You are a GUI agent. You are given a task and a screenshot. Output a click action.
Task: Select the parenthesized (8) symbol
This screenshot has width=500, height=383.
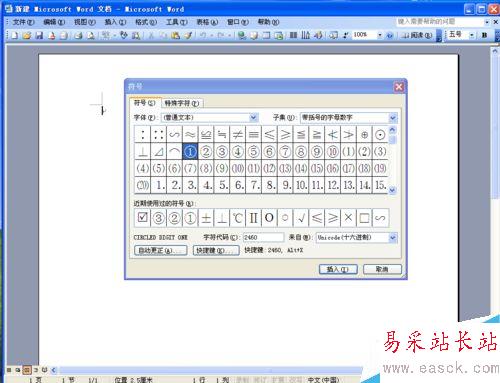206,168
